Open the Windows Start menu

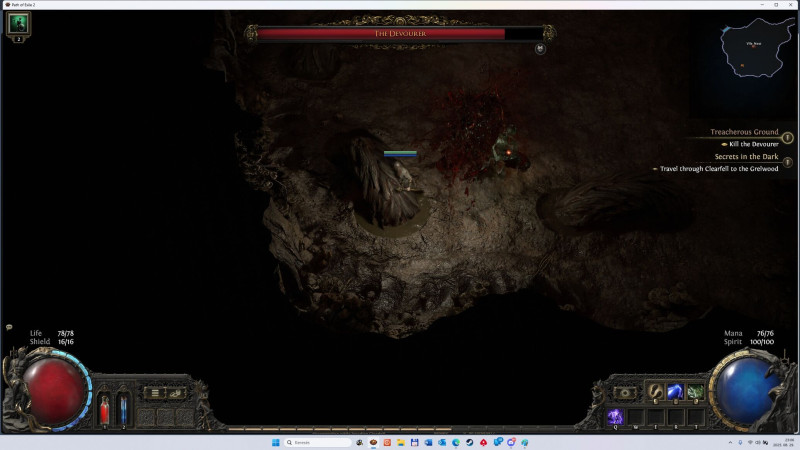[x=276, y=442]
